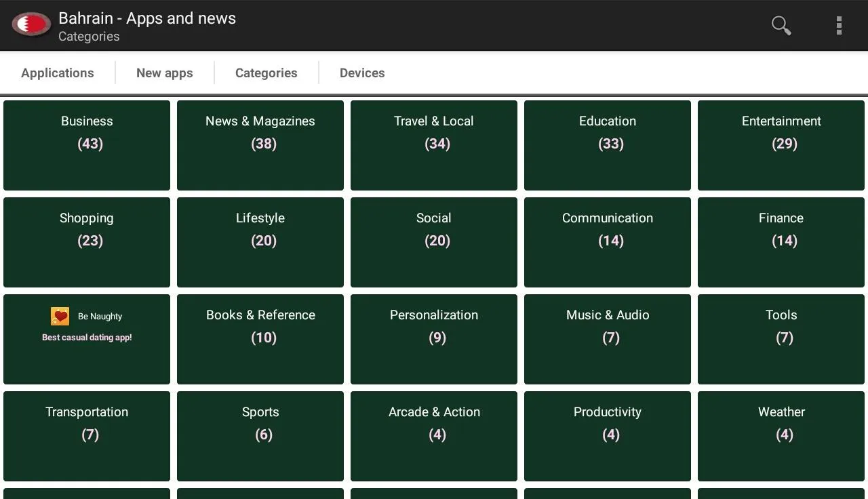Open the News & Magazines category

click(x=260, y=146)
